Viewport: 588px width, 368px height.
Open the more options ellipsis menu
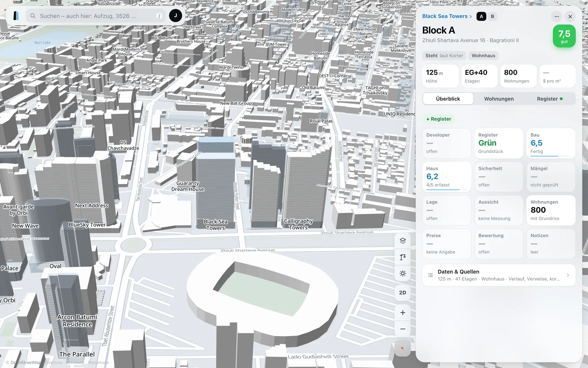(557, 16)
